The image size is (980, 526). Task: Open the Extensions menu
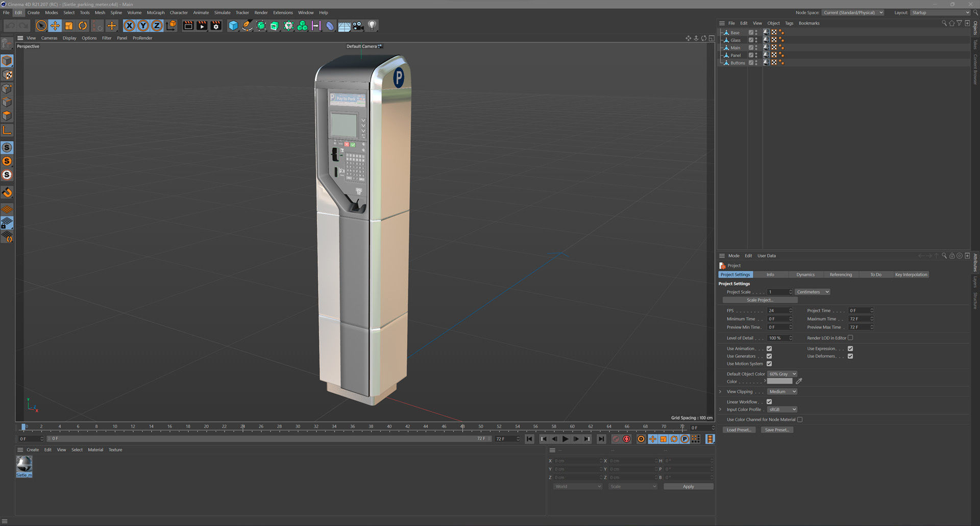point(283,13)
